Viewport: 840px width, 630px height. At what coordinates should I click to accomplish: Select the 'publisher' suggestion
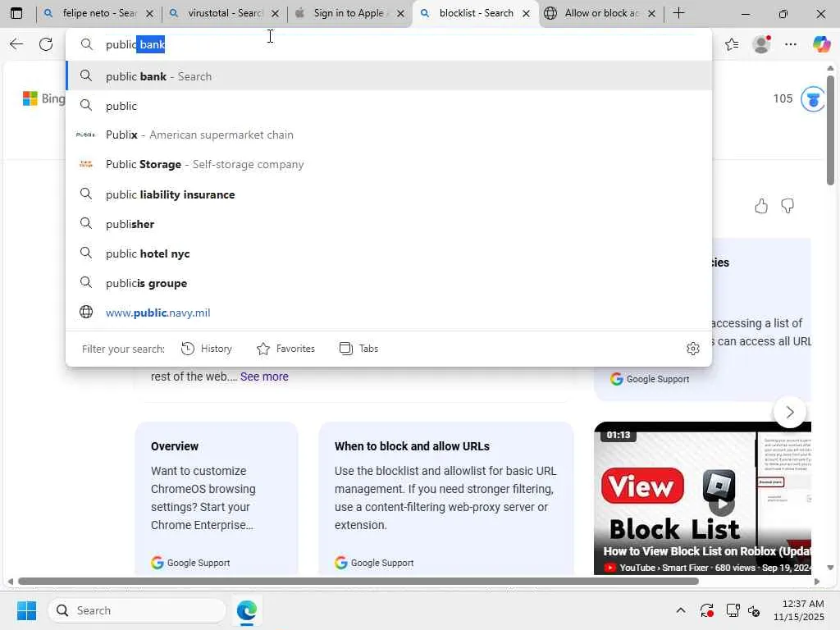[x=389, y=224]
